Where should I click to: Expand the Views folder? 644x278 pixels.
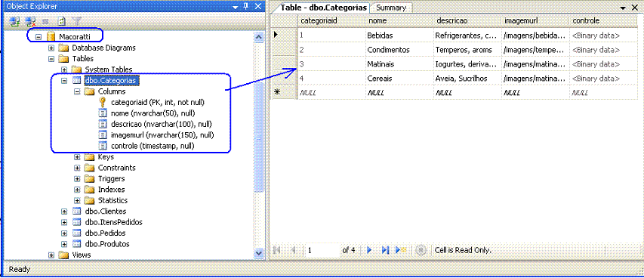[51, 255]
